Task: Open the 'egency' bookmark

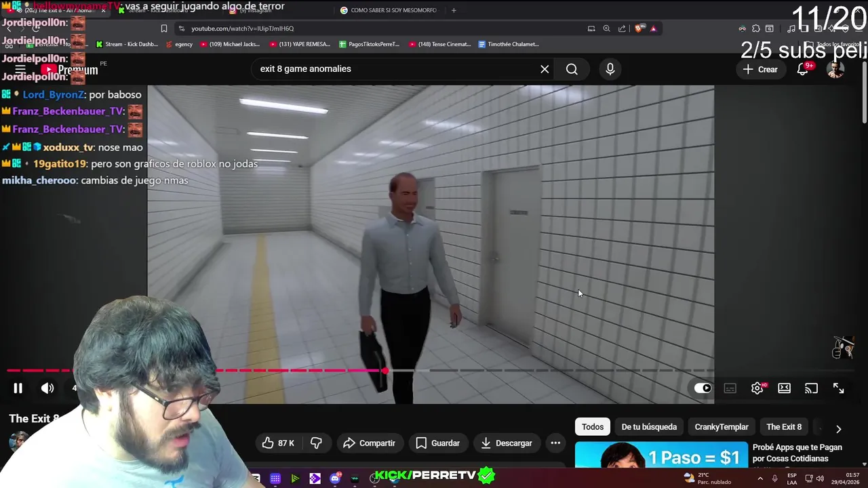Action: [179, 44]
